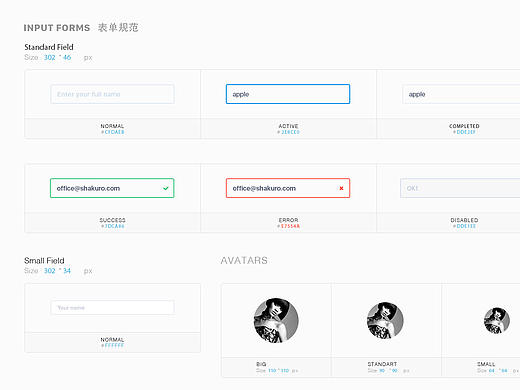Click the Small Field subheading
Viewport: 520px width, 390px height.
(44, 260)
